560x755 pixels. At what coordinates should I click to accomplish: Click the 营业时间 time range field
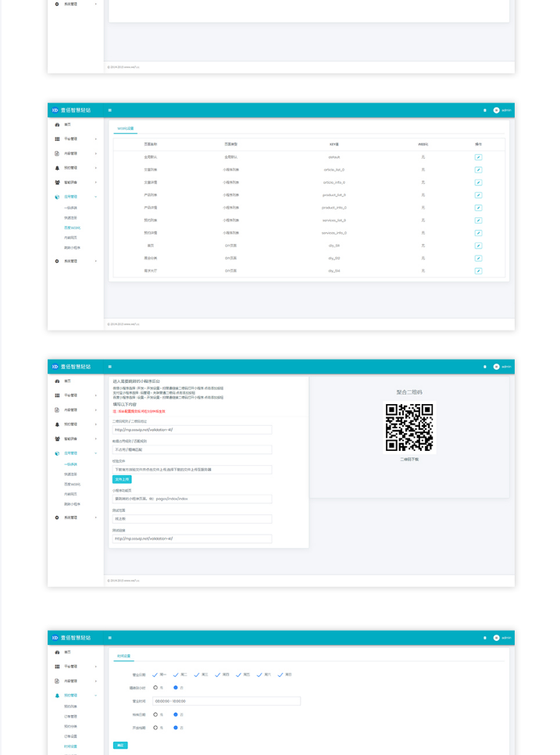coord(226,701)
